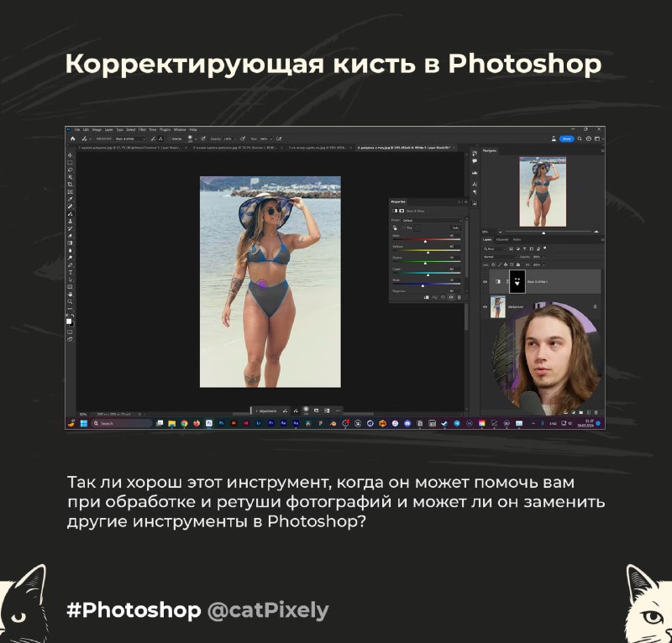
Task: Select the Clone Stamp tool
Action: click(x=70, y=221)
